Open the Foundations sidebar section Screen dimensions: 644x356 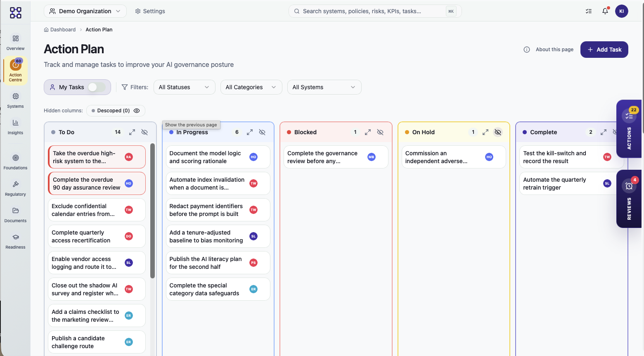point(15,162)
